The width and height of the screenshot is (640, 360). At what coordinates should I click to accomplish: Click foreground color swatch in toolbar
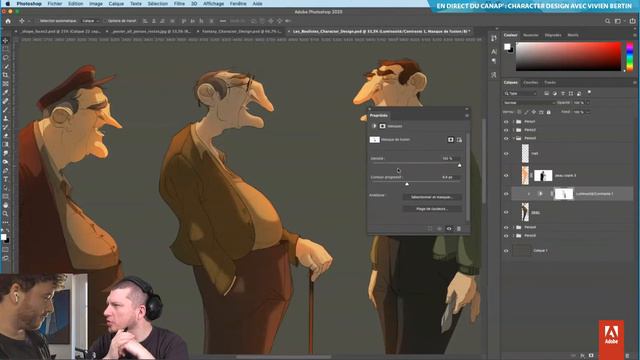pos(4,237)
